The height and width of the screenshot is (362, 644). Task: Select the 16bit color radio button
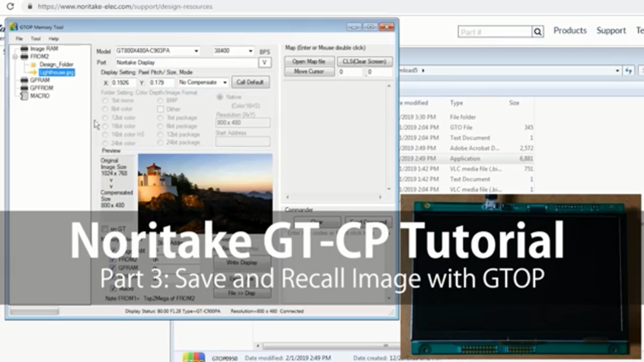click(x=105, y=126)
